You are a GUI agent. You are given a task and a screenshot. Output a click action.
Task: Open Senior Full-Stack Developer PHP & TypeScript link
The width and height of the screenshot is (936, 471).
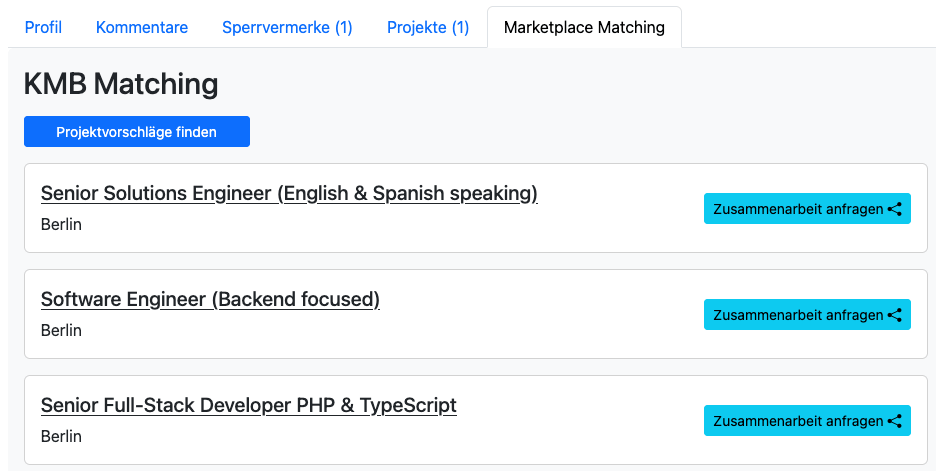248,405
